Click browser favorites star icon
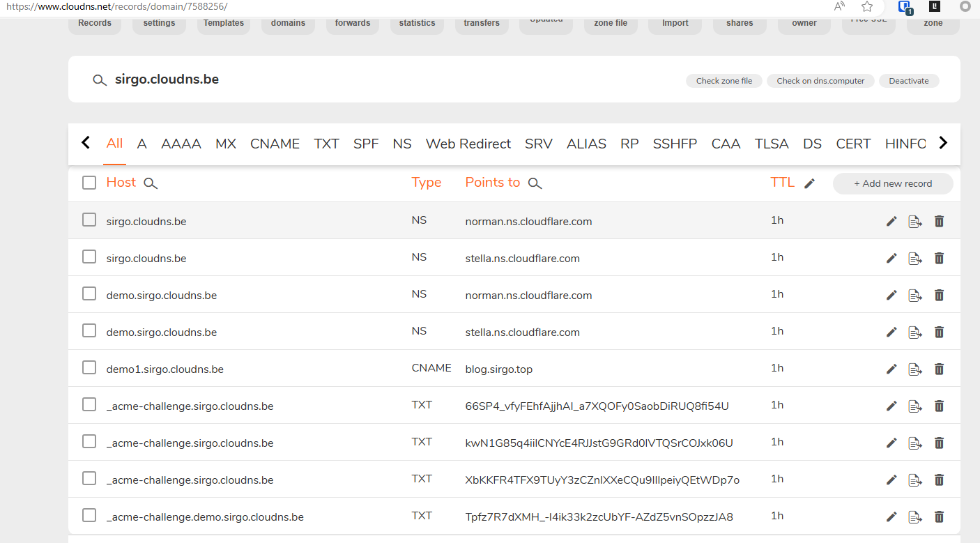The image size is (980, 543). (867, 7)
